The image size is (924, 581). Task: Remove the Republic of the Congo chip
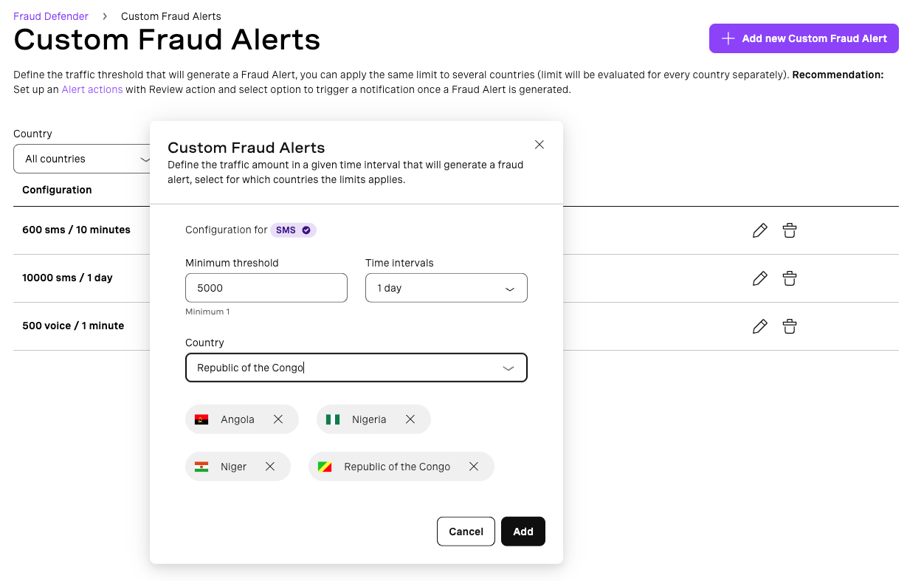tap(474, 466)
